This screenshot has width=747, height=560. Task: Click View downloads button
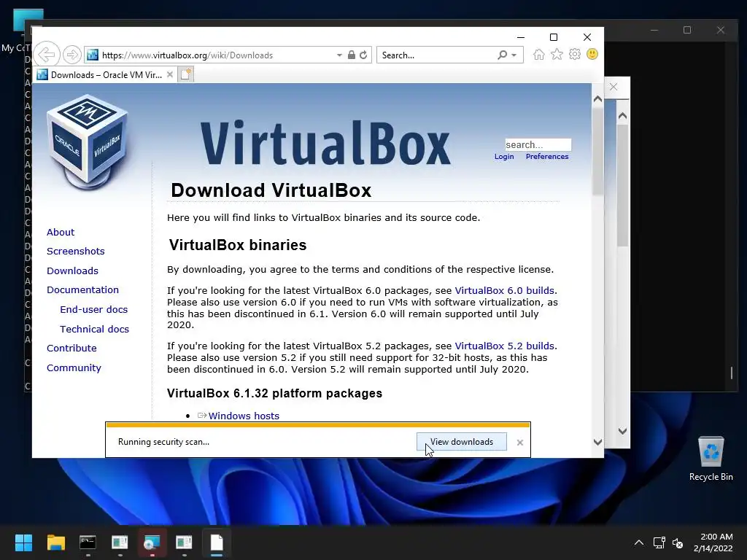[x=461, y=442]
